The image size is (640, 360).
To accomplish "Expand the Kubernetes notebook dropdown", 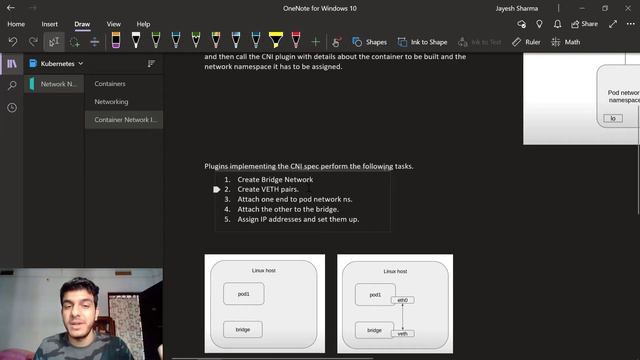I will tap(56, 63).
